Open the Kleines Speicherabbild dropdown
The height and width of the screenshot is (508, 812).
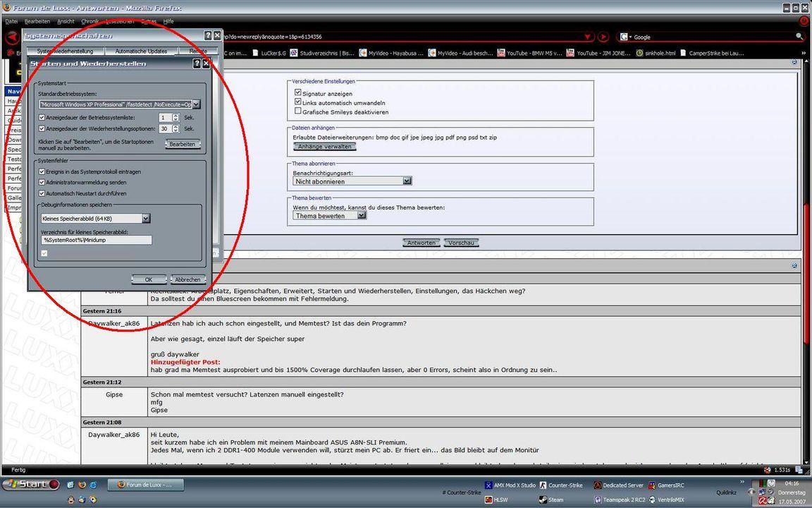point(146,218)
